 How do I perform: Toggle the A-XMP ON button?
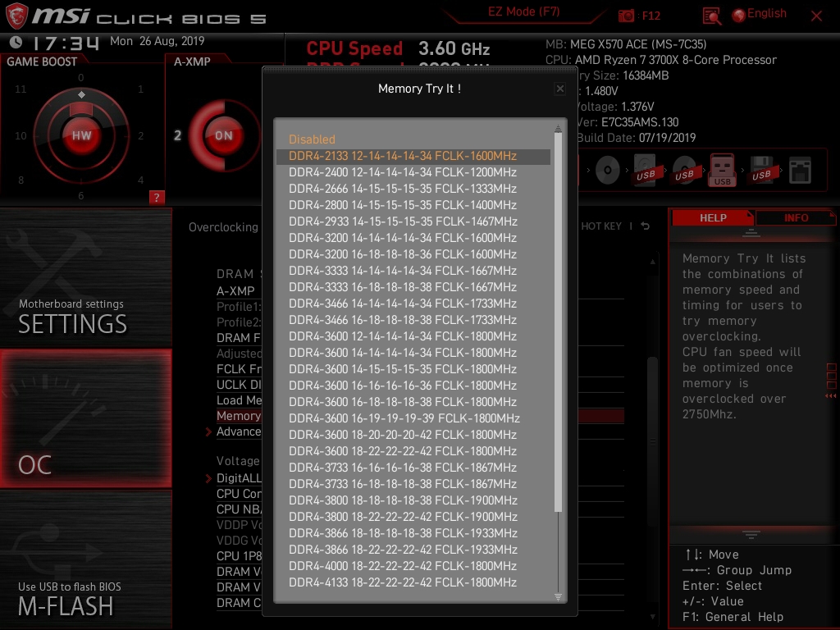click(223, 135)
